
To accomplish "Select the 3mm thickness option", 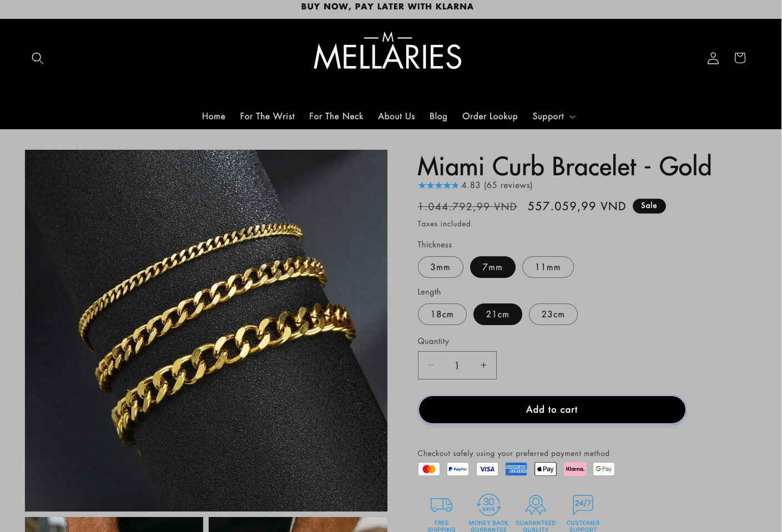I will 441,267.
